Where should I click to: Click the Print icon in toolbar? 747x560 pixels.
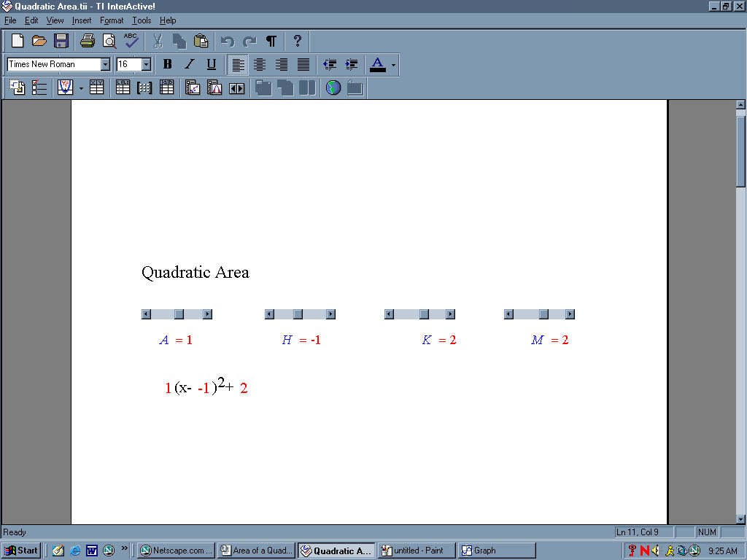tap(88, 41)
